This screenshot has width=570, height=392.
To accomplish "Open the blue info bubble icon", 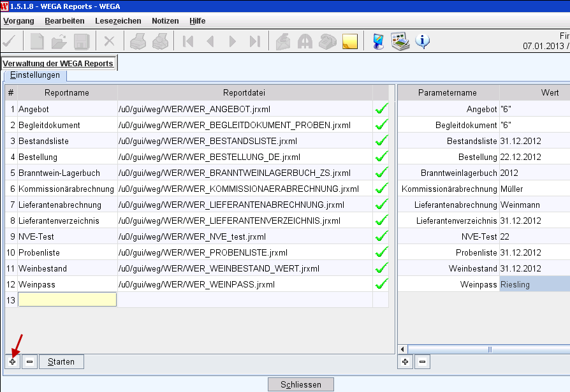I will [422, 42].
